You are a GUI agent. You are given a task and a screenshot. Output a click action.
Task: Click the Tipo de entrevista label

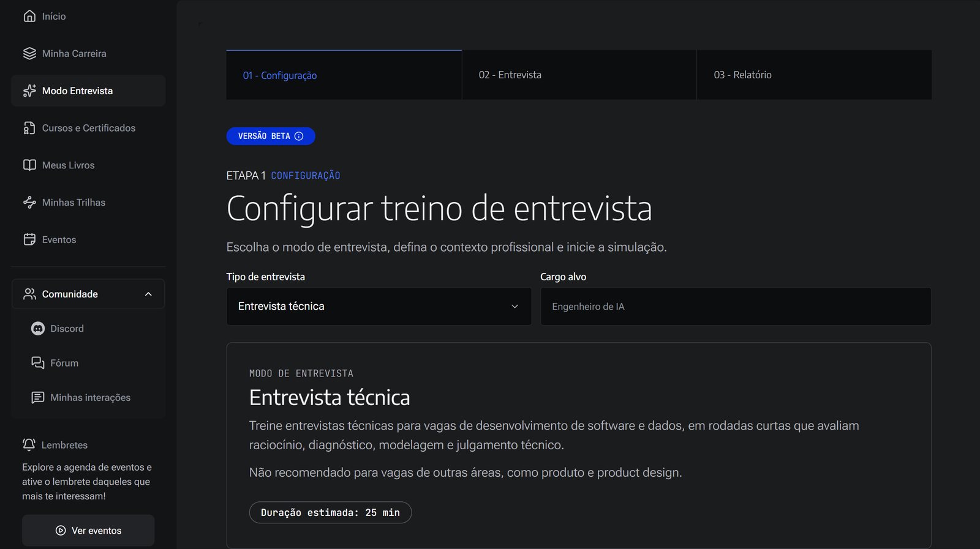click(x=265, y=277)
